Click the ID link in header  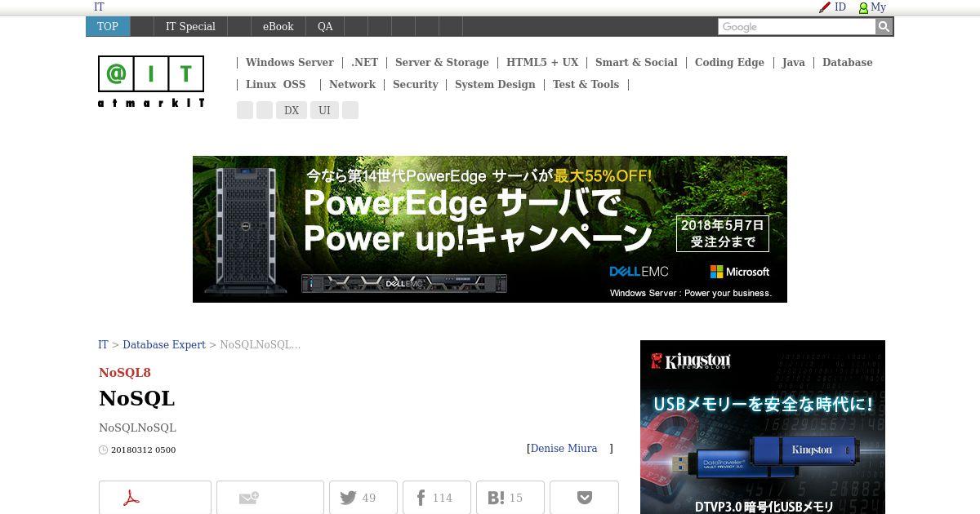click(840, 7)
